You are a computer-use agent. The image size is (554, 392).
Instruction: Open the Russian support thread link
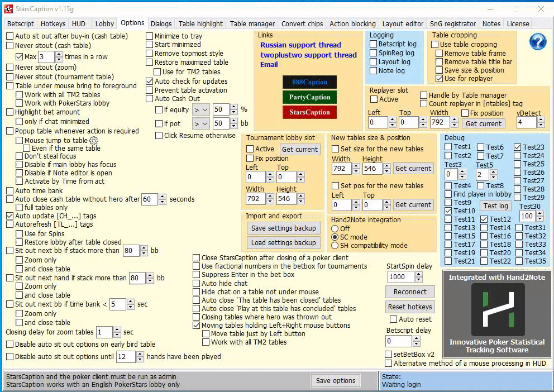300,45
